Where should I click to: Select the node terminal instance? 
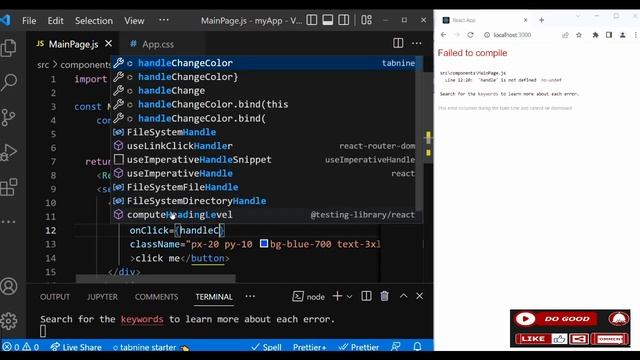coord(309,297)
